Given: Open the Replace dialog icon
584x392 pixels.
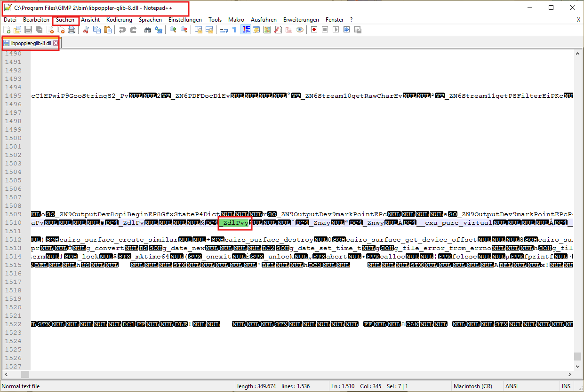Looking at the screenshot, I should (x=159, y=30).
